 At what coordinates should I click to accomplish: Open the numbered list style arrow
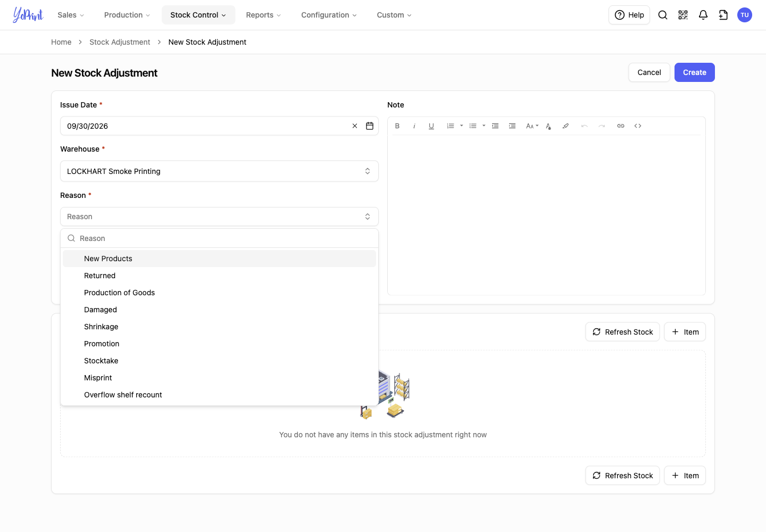[x=461, y=126]
